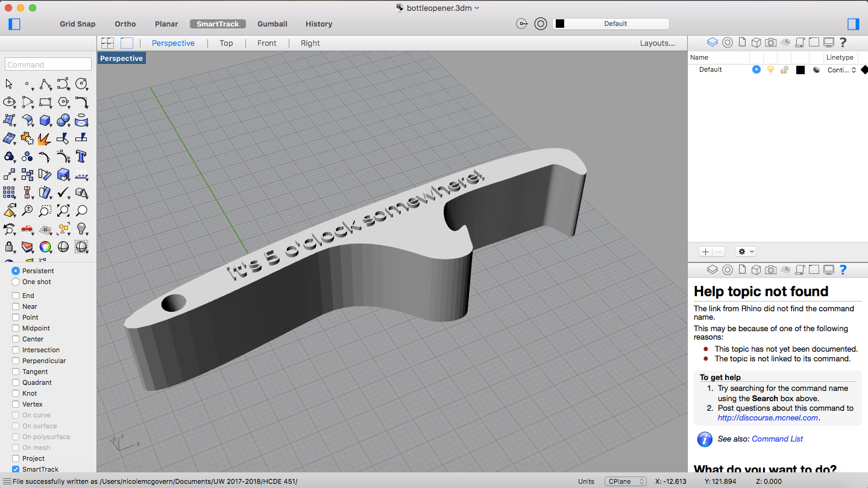The width and height of the screenshot is (868, 488).
Task: Click the Default layer black color swatch
Action: (x=800, y=70)
